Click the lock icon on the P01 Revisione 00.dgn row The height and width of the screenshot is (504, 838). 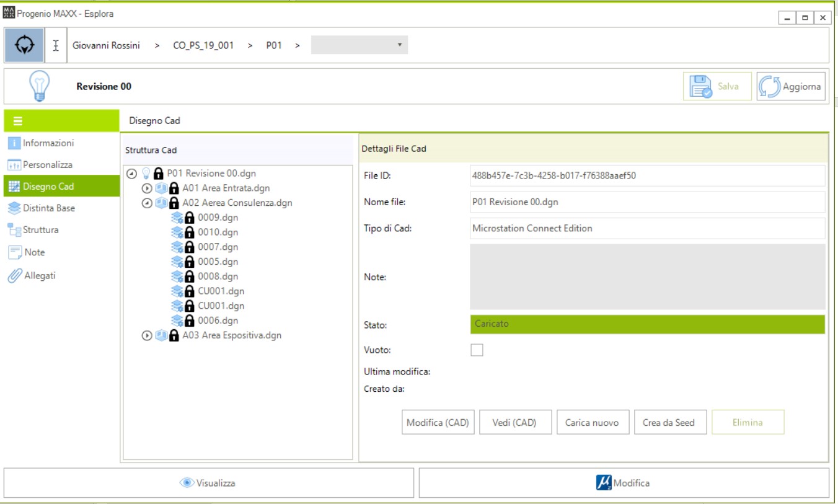[159, 174]
